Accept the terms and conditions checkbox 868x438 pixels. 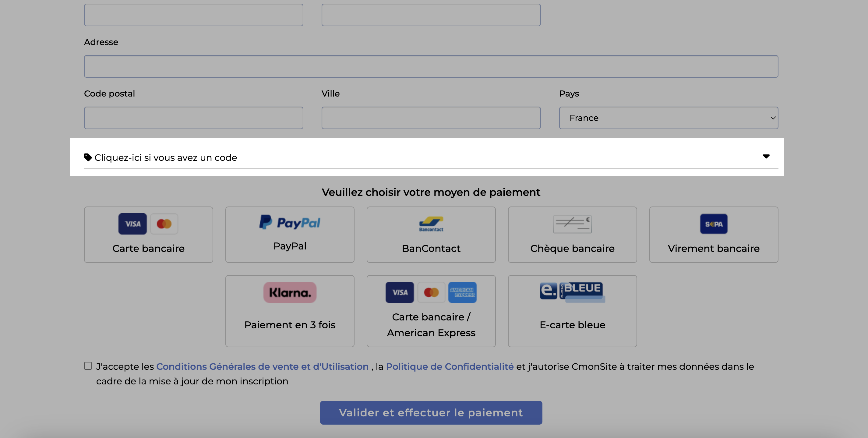[88, 366]
